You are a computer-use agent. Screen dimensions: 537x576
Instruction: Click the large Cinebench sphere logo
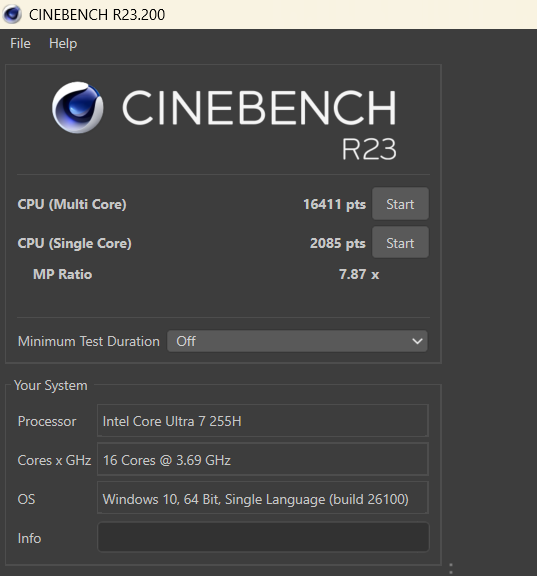78,107
